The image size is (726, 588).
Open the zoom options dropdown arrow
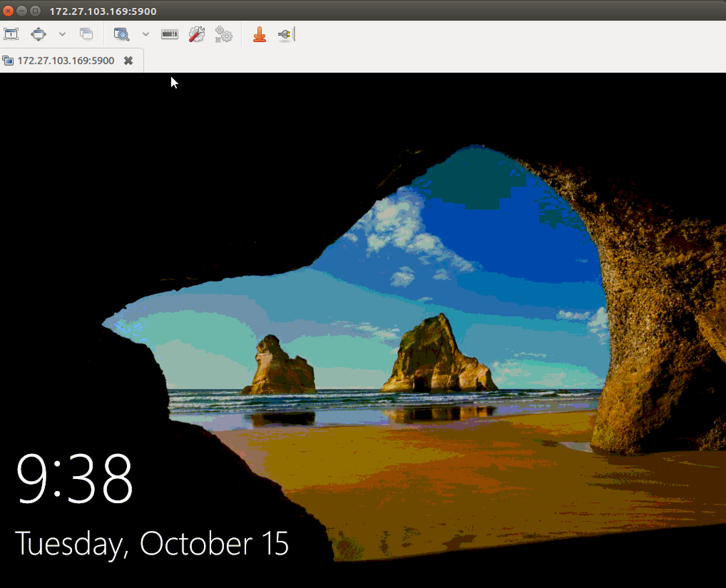point(145,34)
